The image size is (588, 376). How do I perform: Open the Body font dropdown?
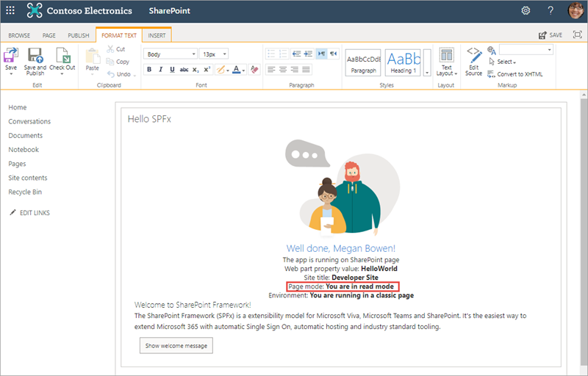[171, 54]
